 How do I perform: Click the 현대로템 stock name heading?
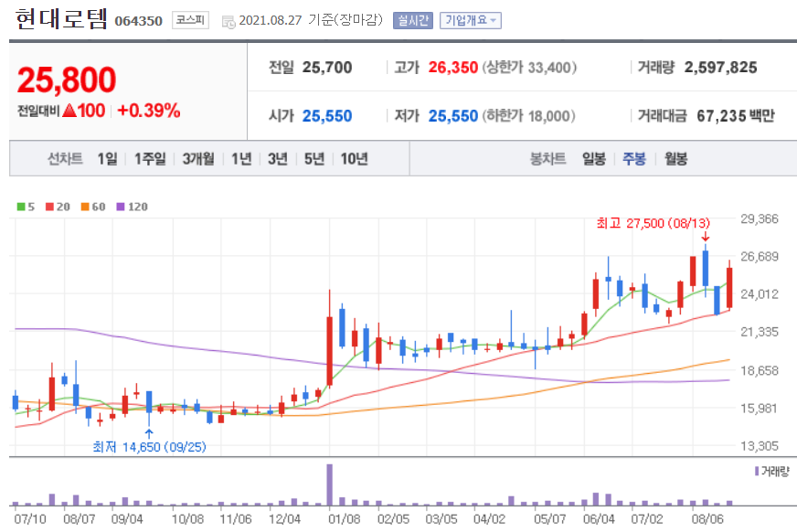61,19
